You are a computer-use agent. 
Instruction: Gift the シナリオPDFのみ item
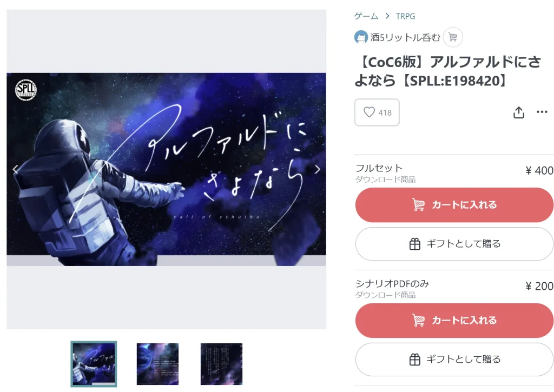point(454,359)
